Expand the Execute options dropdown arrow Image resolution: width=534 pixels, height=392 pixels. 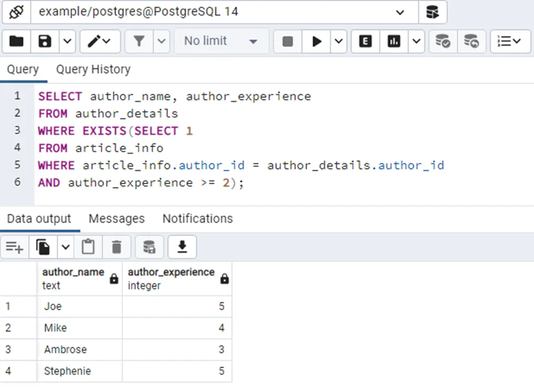pyautogui.click(x=338, y=41)
